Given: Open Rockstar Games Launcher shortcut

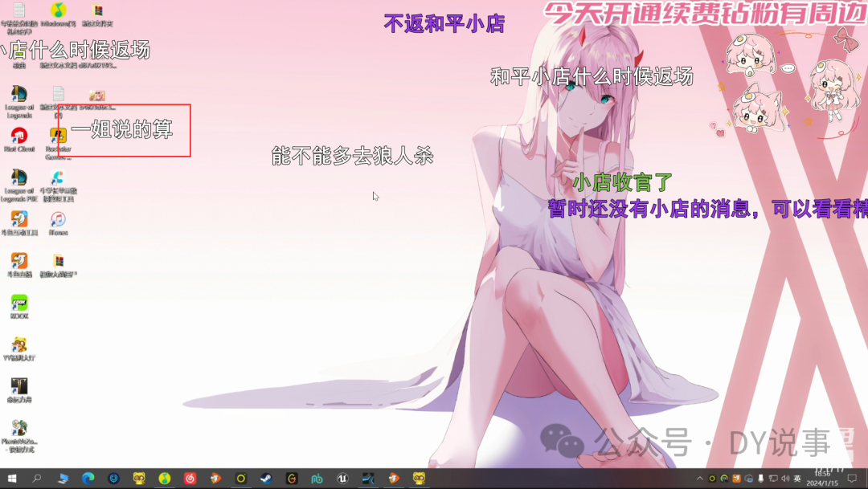Looking at the screenshot, I should 58,143.
